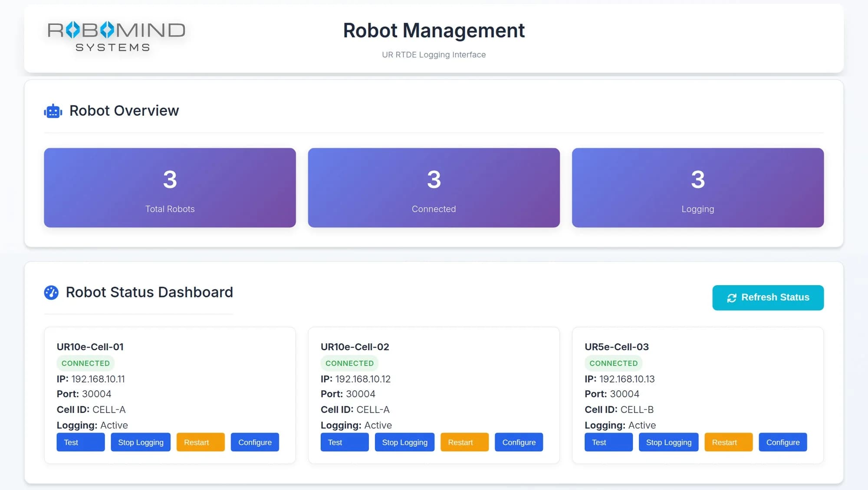Click the IP address 192.168.10.13

coord(627,379)
